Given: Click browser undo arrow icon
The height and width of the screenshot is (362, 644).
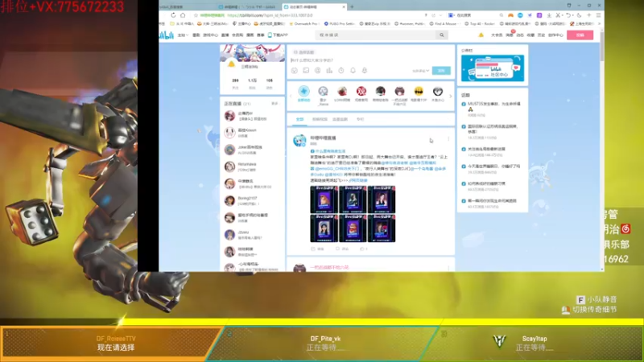Looking at the screenshot, I should (568, 15).
